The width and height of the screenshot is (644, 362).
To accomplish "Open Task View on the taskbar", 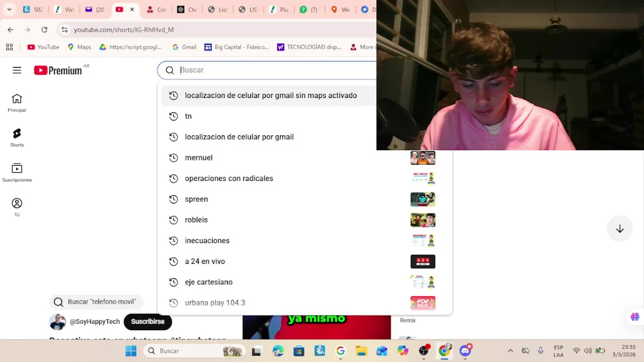I will tap(256, 351).
